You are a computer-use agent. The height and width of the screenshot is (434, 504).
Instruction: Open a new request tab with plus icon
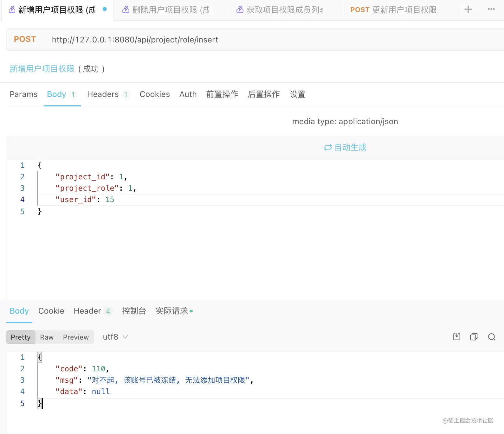[x=468, y=10]
